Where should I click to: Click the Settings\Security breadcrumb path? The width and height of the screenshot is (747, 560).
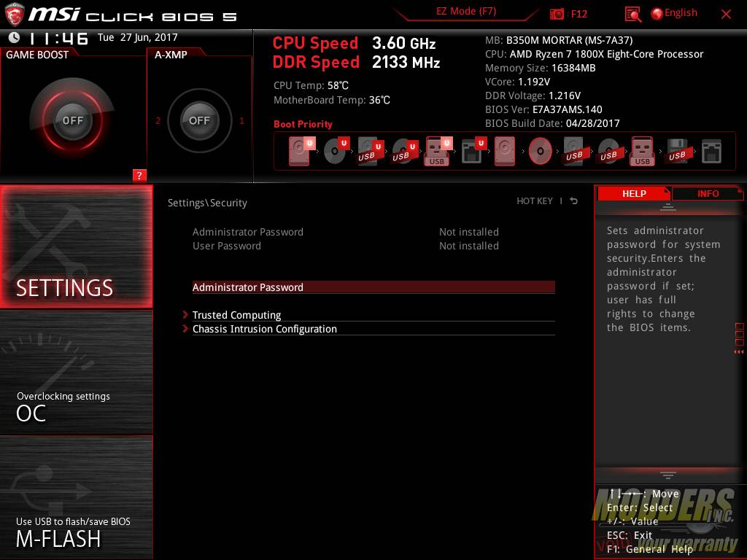point(207,203)
